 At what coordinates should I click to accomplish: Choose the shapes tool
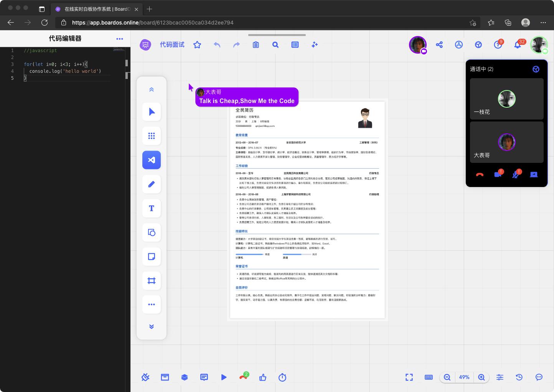pos(152,233)
